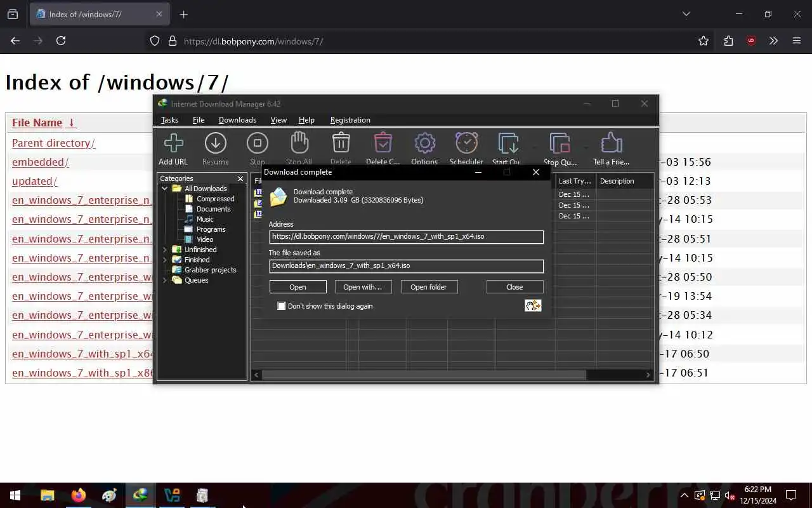Open the Firefox extensions puzzle icon
The width and height of the screenshot is (812, 508).
(728, 41)
